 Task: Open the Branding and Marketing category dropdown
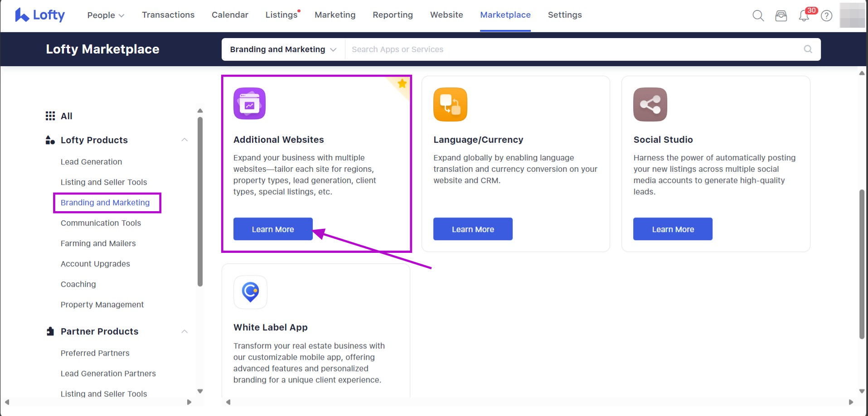pos(283,49)
